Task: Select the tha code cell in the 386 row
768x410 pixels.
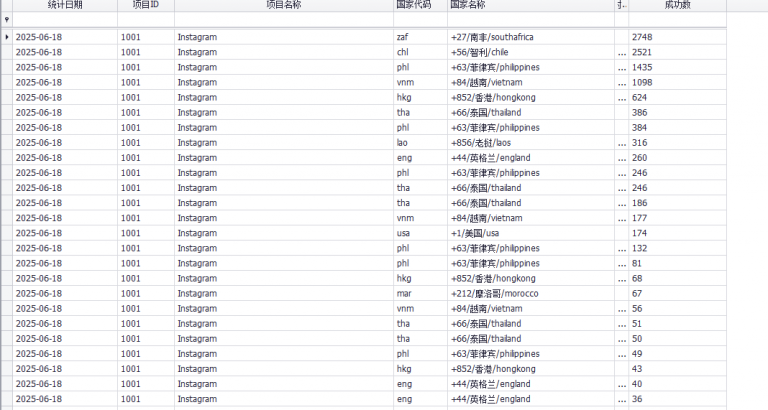Action: coord(421,112)
